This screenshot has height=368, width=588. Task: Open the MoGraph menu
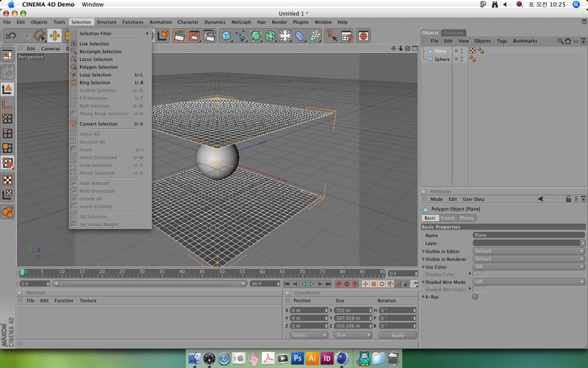pyautogui.click(x=241, y=22)
